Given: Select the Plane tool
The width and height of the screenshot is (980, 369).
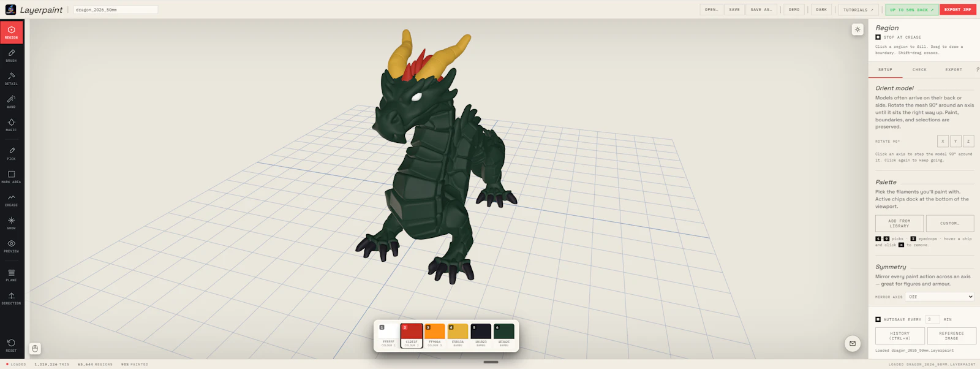Looking at the screenshot, I should coord(11,275).
